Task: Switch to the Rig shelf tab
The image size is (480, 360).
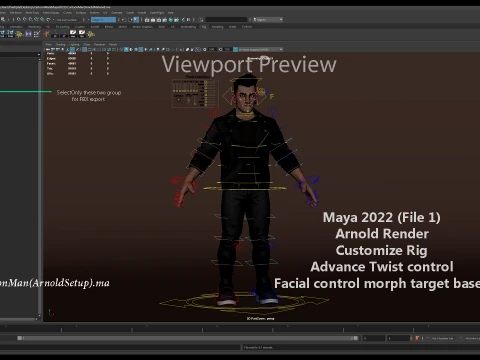Action: 203,27
